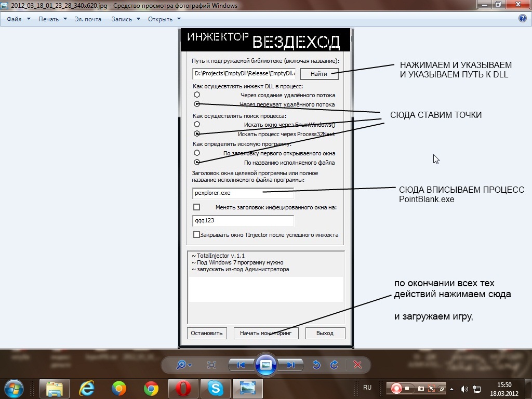Launch Opera browser from the taskbar
This screenshot has height=399, width=532.
click(x=183, y=389)
